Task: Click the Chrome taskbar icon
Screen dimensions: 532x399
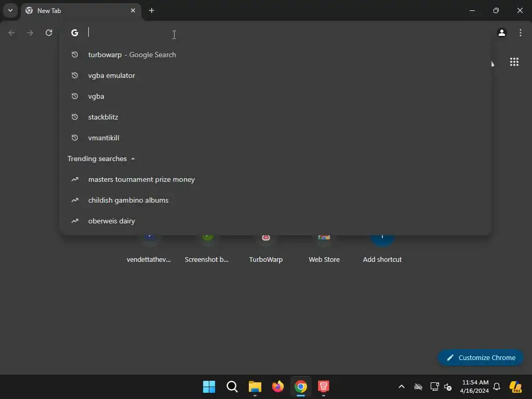Action: (x=301, y=387)
